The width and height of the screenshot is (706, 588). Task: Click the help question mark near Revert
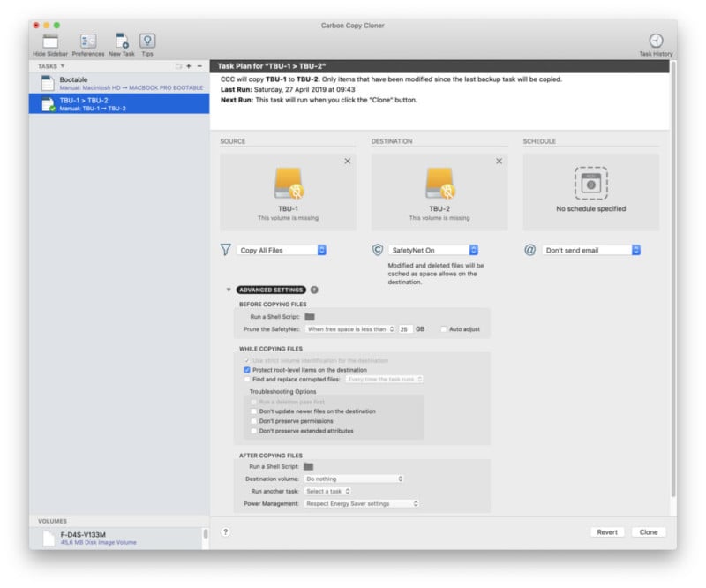(226, 532)
